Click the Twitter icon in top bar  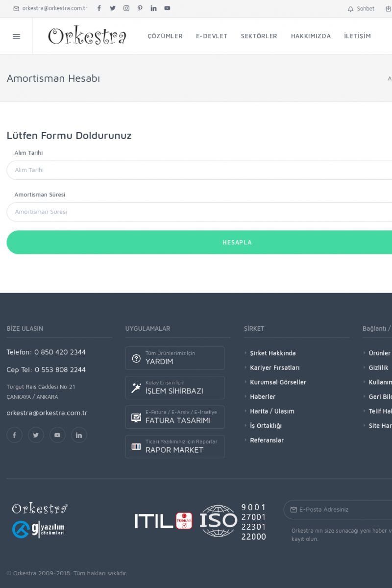[x=113, y=8]
